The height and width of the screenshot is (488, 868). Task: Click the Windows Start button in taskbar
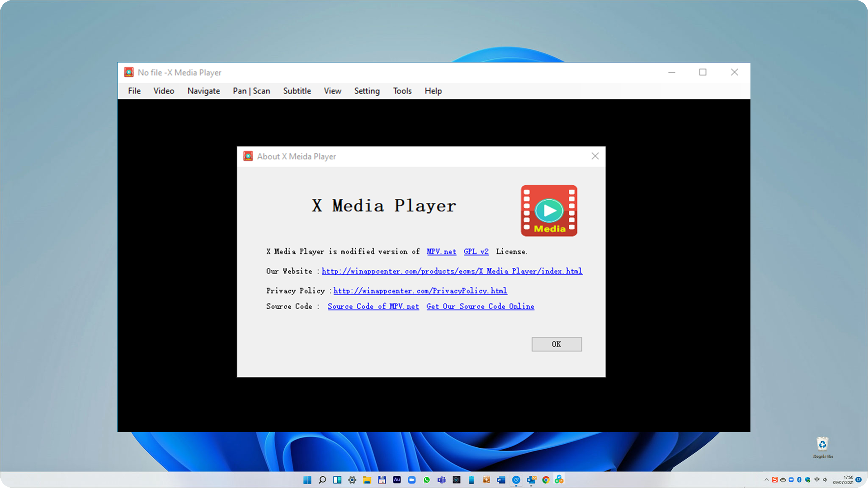point(307,480)
